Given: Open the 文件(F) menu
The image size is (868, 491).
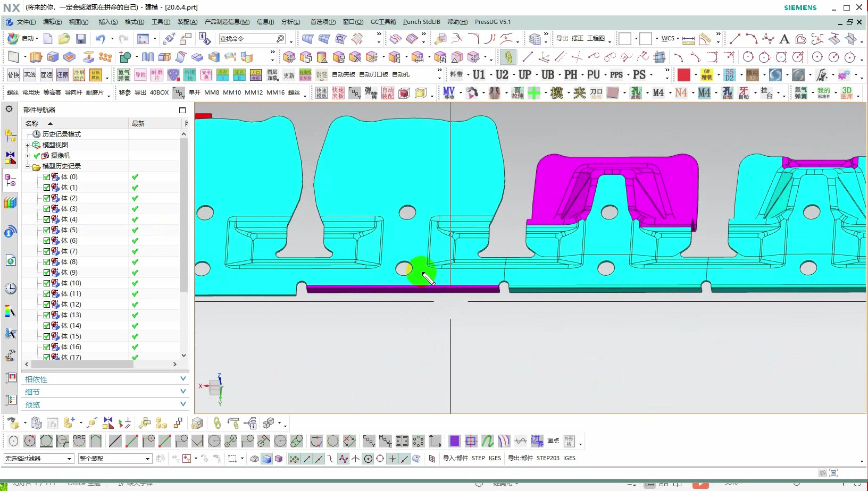Looking at the screenshot, I should (26, 22).
